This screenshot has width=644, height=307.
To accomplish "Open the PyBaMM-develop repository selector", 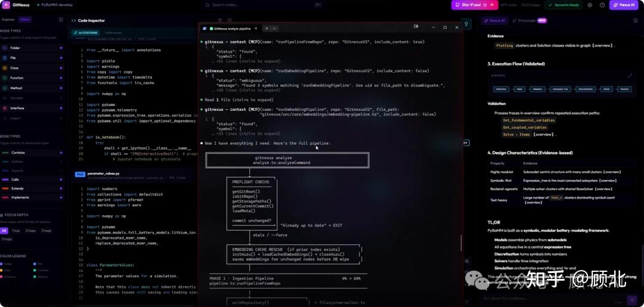I will pos(55,5).
